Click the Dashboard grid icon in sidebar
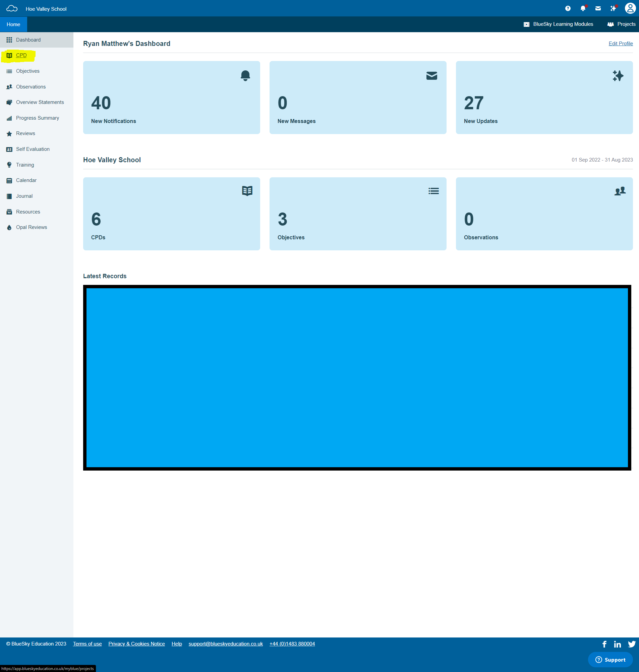Viewport: 639px width, 672px height. 9,40
